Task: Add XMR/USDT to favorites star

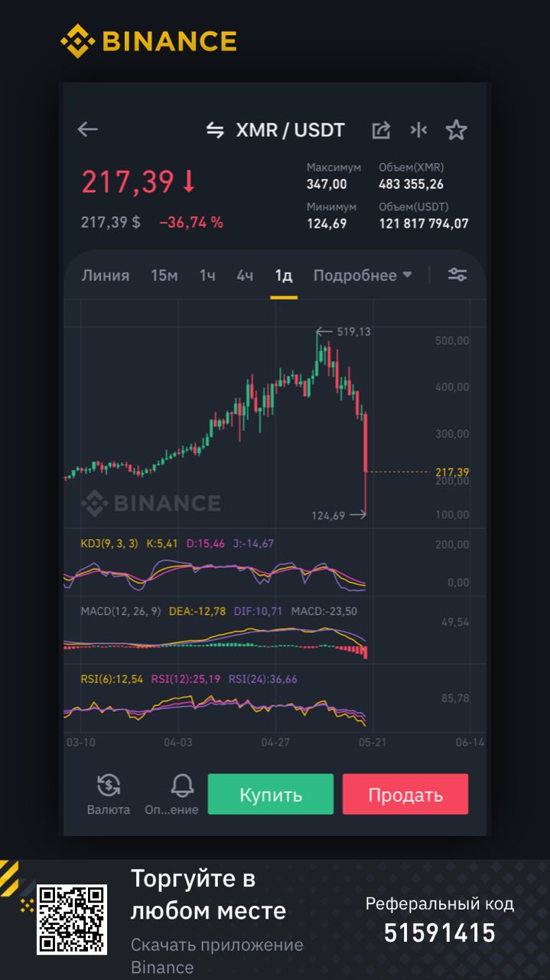Action: (x=456, y=130)
